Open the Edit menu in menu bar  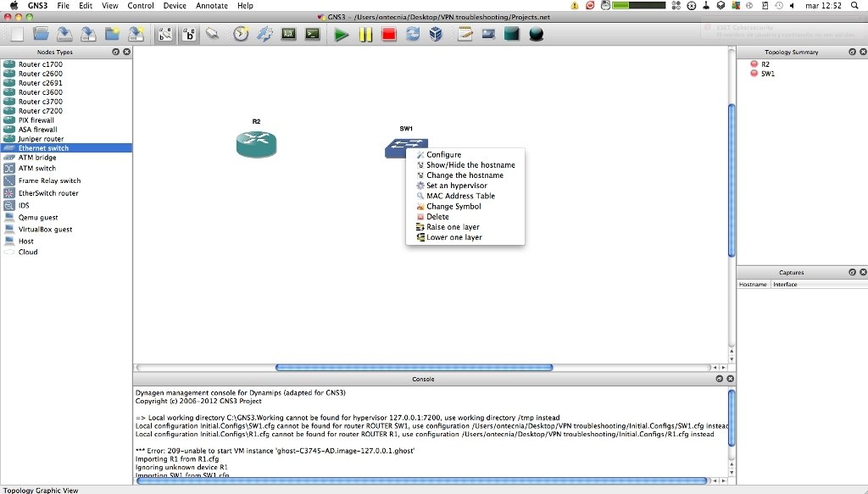(x=86, y=6)
